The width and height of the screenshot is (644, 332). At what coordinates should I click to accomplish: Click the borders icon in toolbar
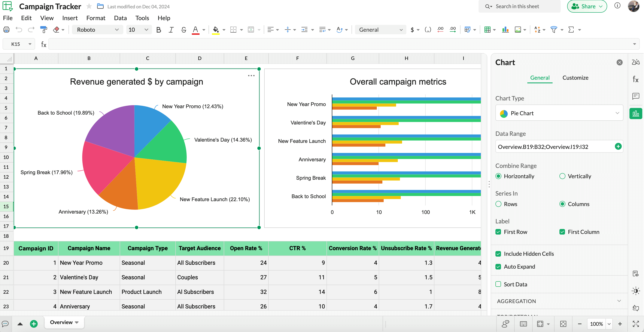click(233, 30)
